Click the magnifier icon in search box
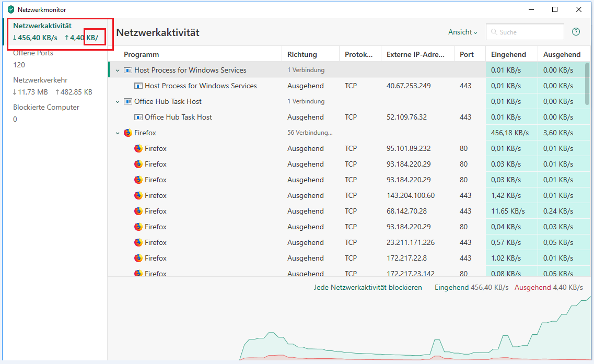Viewport: 594px width, 364px height. click(x=494, y=32)
